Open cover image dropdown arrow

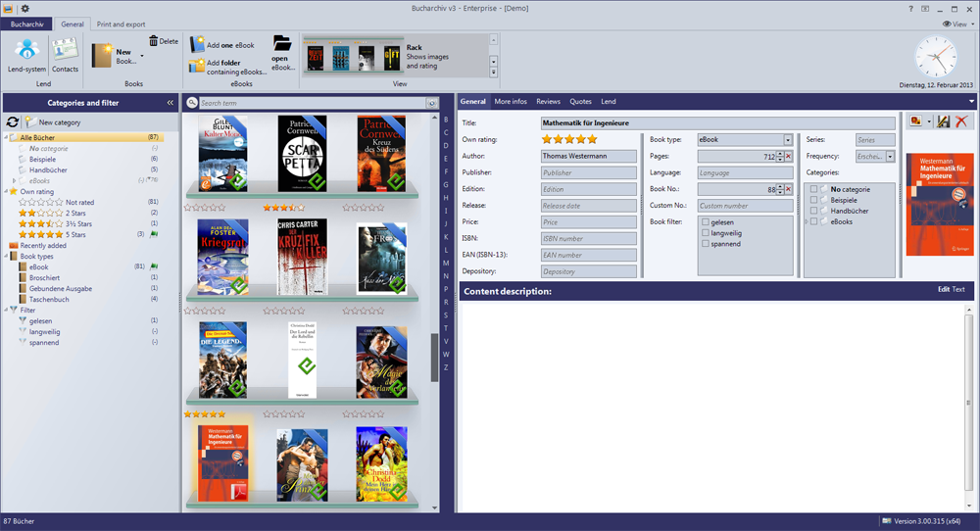tap(929, 121)
